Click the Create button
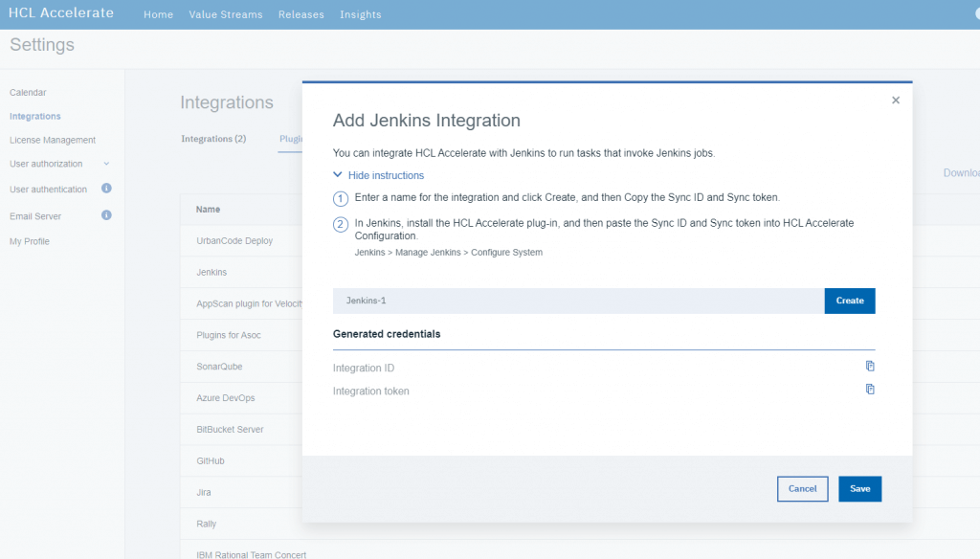The height and width of the screenshot is (559, 980). click(849, 301)
